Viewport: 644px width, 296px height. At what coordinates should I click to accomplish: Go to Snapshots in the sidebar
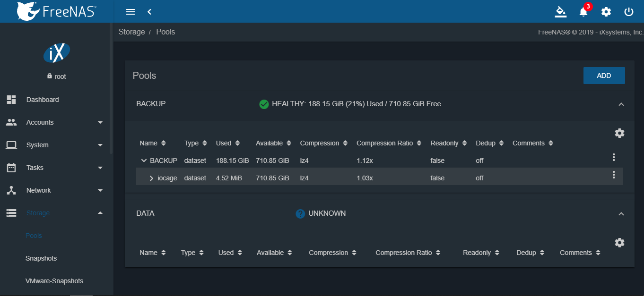tap(41, 258)
